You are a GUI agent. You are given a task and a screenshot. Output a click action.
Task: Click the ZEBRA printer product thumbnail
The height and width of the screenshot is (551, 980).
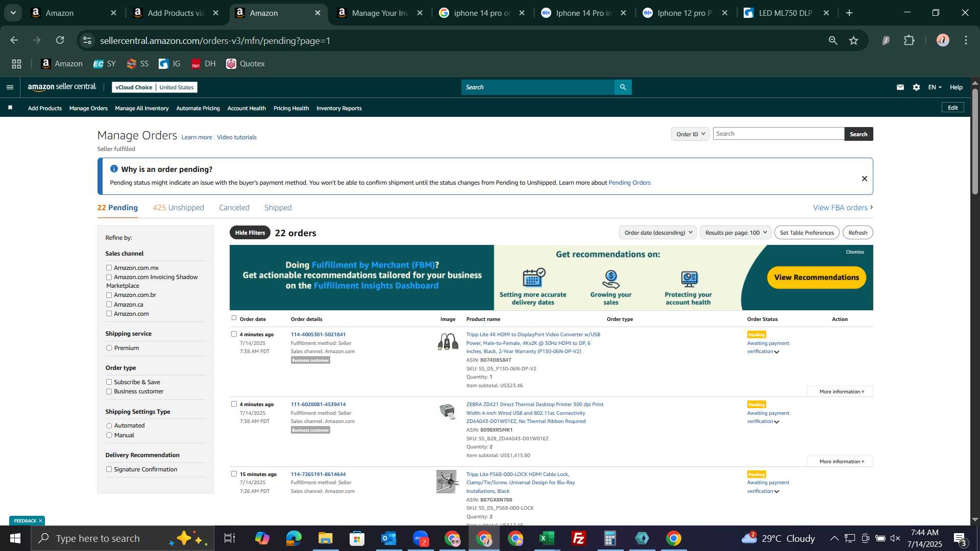[447, 411]
